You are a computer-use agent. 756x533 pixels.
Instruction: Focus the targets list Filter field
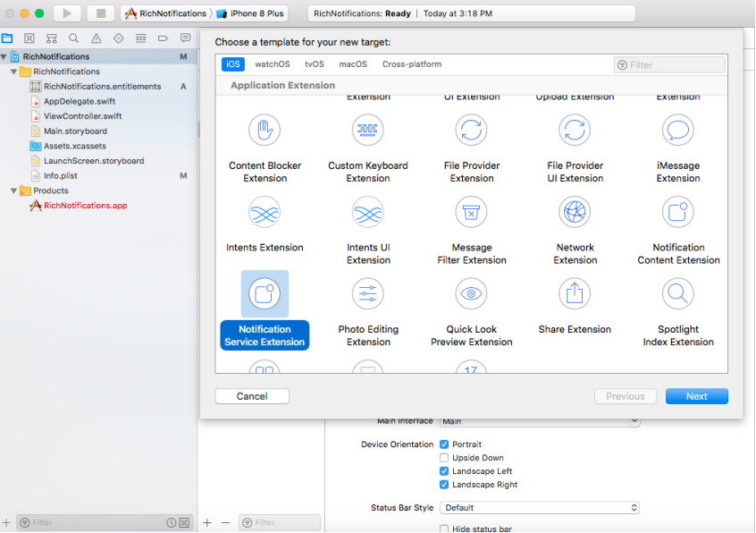[280, 522]
